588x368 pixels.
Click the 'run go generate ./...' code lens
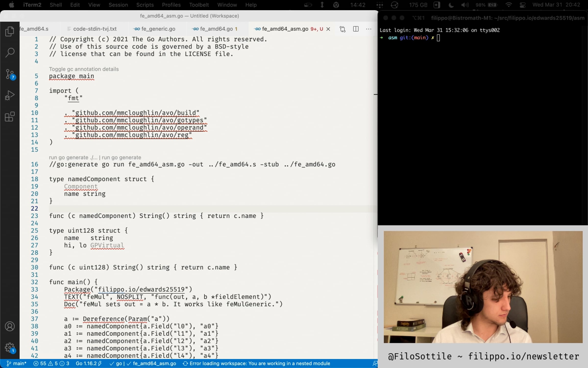pyautogui.click(x=73, y=158)
